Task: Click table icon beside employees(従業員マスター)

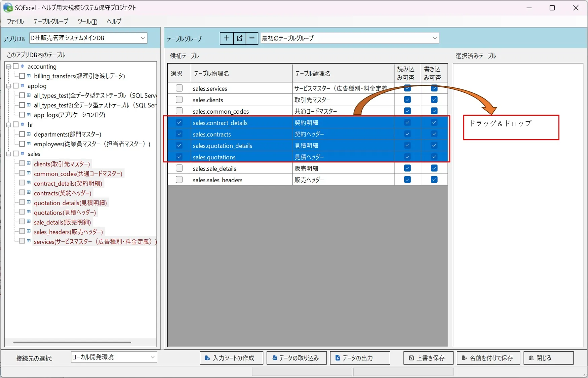Action: coord(29,144)
